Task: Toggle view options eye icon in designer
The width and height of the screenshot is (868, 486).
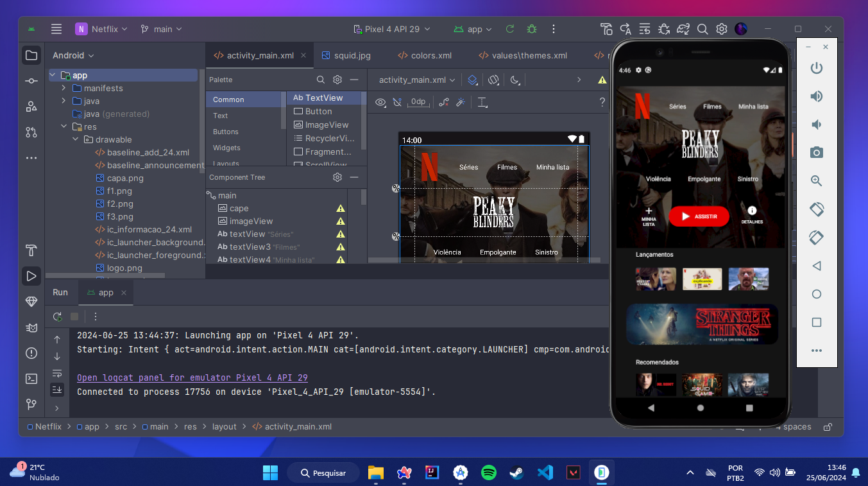Action: (x=380, y=102)
